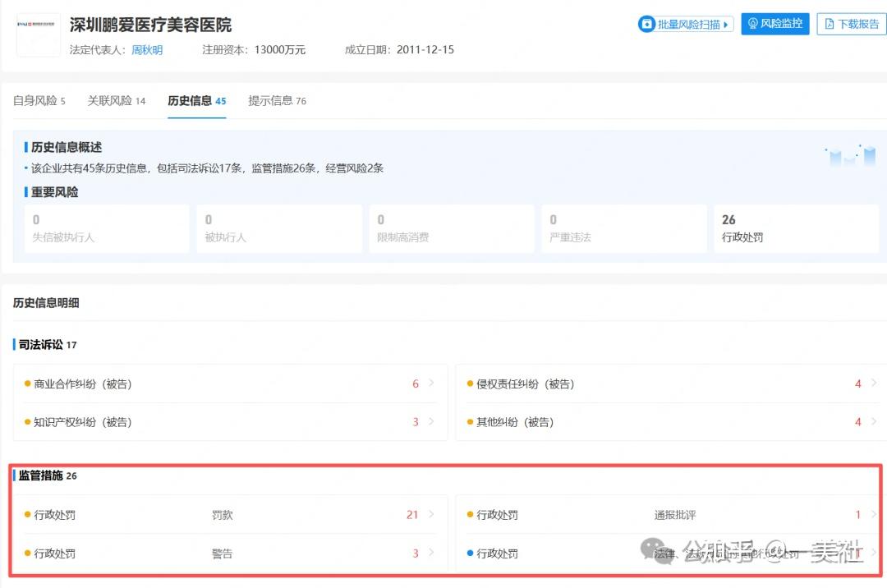Click count 4 in 侵权责任纠纷 row
Screen dimensions: 887x588
click(x=858, y=384)
